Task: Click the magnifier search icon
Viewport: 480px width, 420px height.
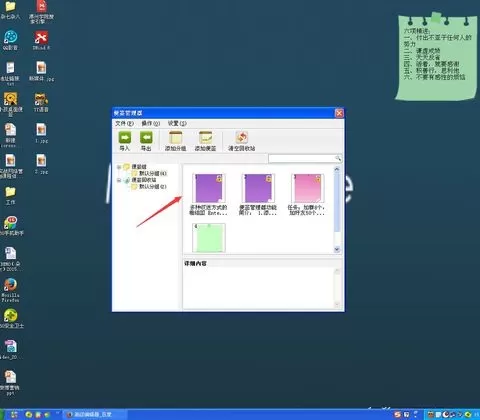Action: click(x=338, y=158)
